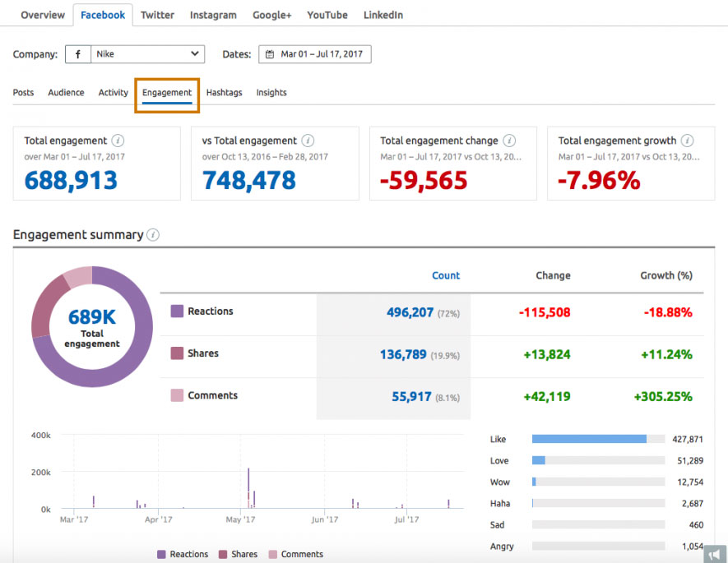
Task: Click the calendar icon in Dates field
Action: (270, 54)
